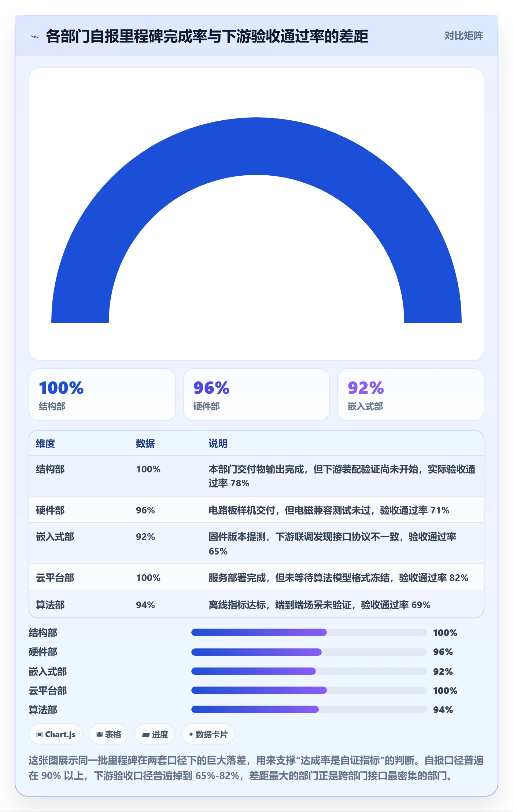Select the 进度 chip
513x812 pixels.
pyautogui.click(x=155, y=734)
